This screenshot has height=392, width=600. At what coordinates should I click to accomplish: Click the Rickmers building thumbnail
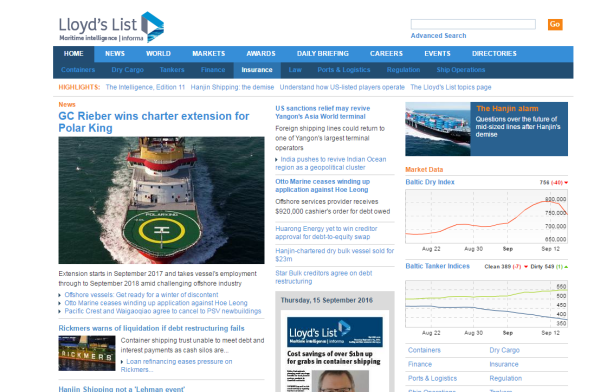(87, 353)
